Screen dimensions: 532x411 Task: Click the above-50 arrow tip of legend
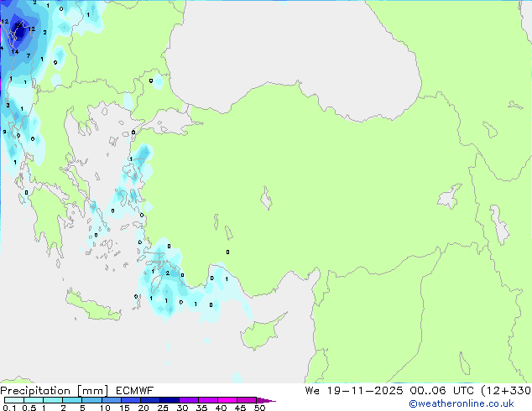pos(266,400)
